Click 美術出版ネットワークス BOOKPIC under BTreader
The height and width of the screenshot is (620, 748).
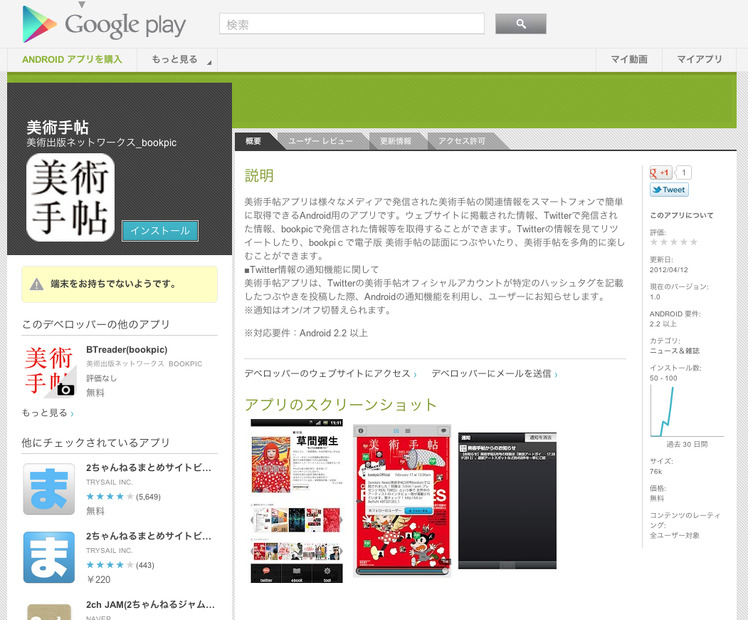coord(144,364)
